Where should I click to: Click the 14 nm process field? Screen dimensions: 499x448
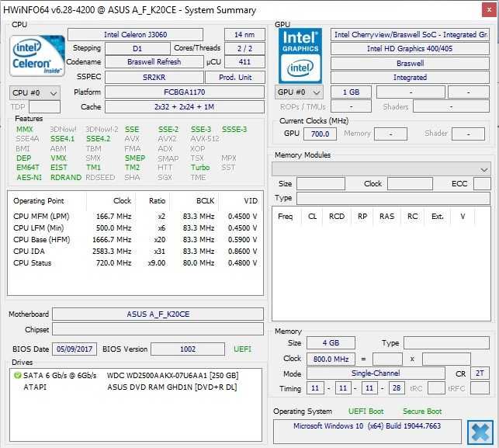tap(244, 34)
